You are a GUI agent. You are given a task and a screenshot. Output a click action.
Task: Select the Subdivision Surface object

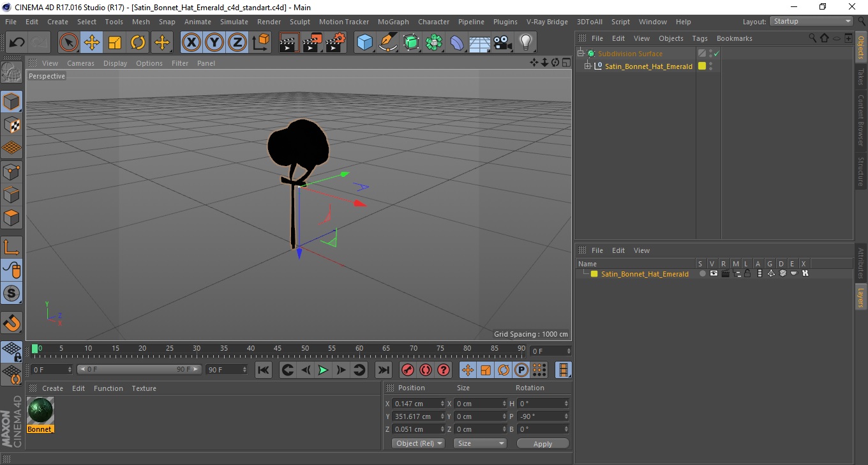click(x=630, y=54)
